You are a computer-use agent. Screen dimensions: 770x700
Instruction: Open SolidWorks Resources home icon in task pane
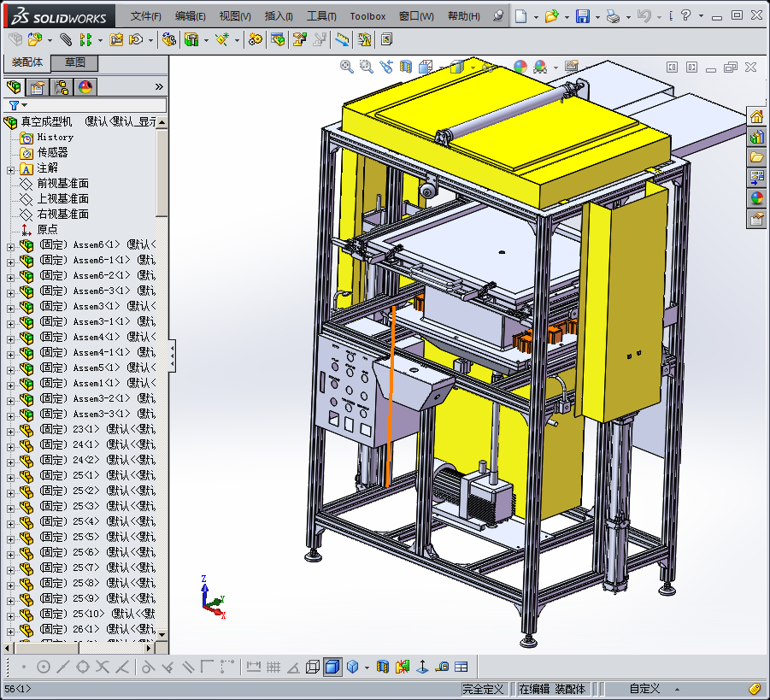(x=756, y=116)
